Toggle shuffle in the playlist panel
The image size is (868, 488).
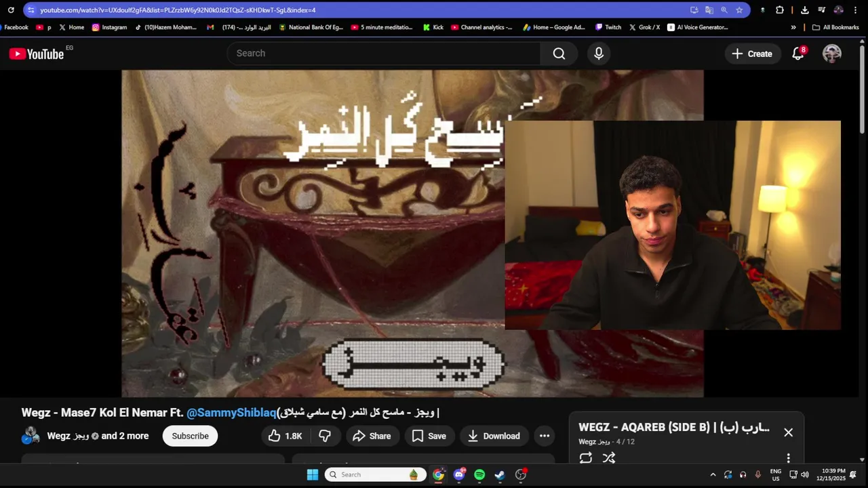pos(609,458)
